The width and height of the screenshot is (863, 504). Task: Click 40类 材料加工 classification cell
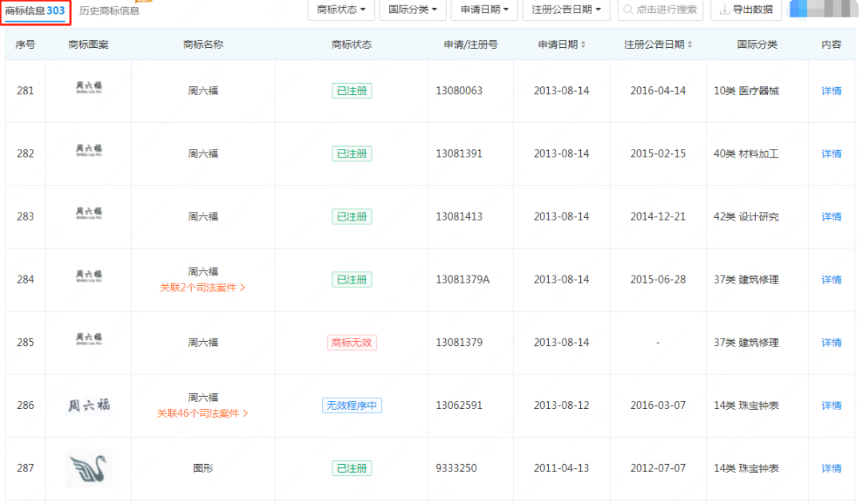(746, 153)
